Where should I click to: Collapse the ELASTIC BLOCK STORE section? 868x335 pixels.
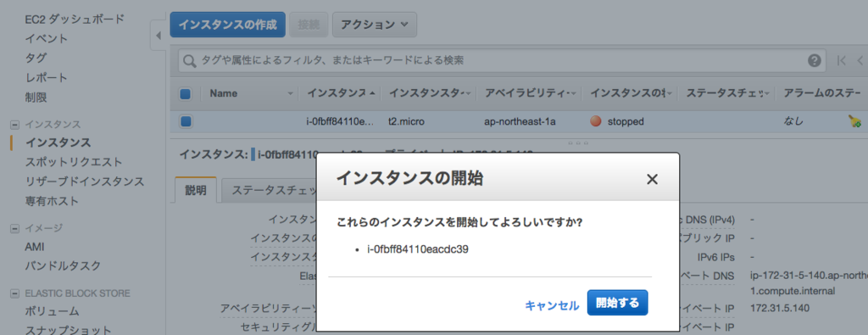[14, 293]
